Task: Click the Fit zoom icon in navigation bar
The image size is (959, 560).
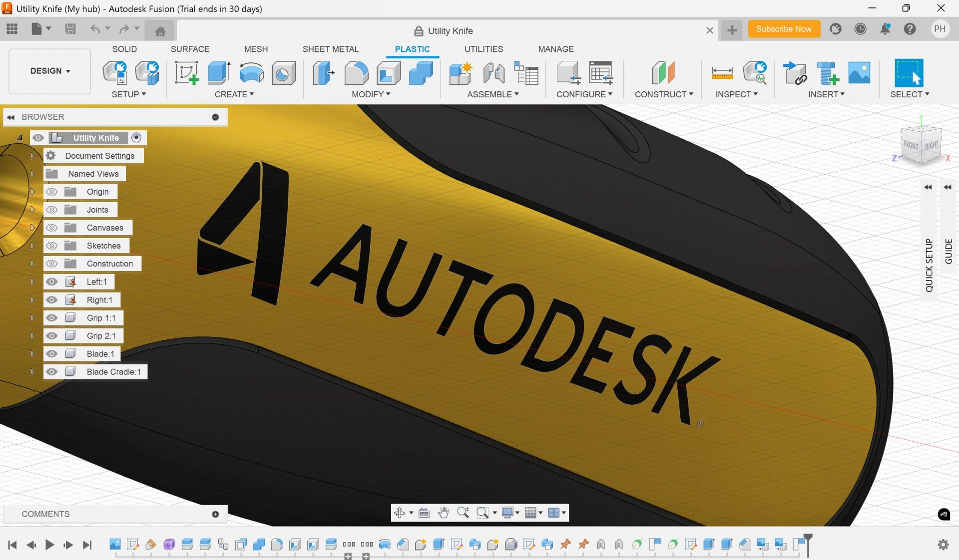Action: [481, 513]
